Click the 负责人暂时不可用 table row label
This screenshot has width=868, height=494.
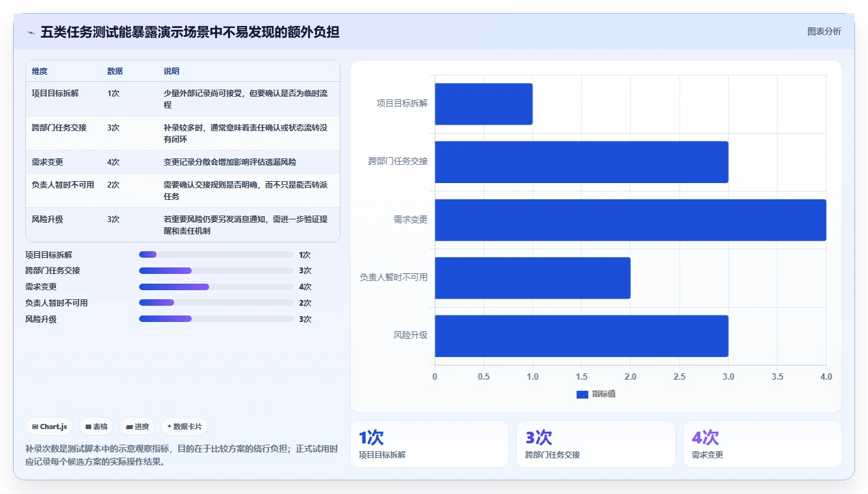[x=63, y=184]
